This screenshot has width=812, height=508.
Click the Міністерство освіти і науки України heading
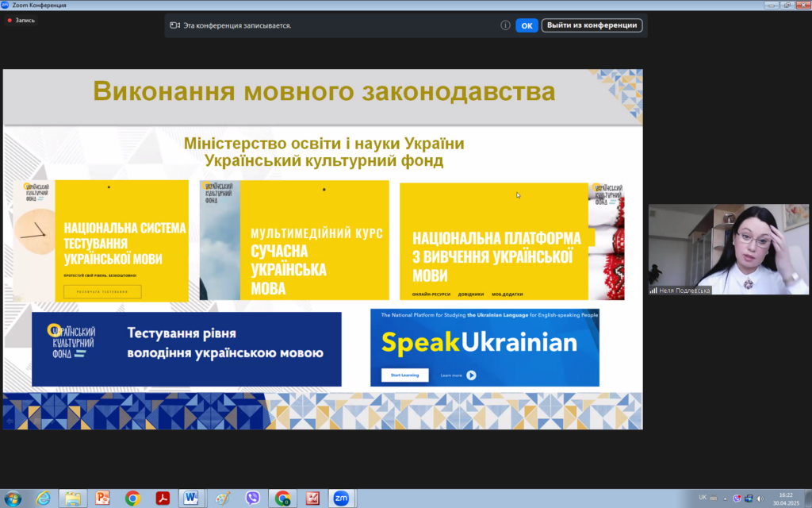[x=324, y=143]
